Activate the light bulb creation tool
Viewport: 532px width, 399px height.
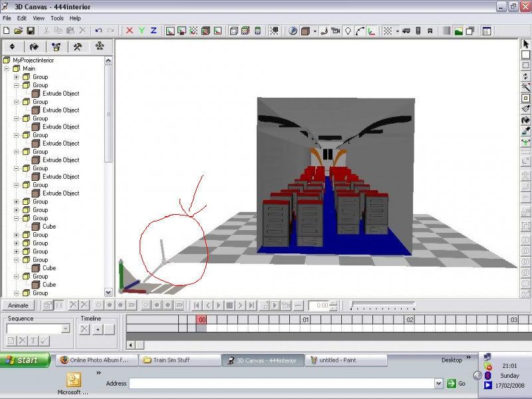tap(348, 30)
